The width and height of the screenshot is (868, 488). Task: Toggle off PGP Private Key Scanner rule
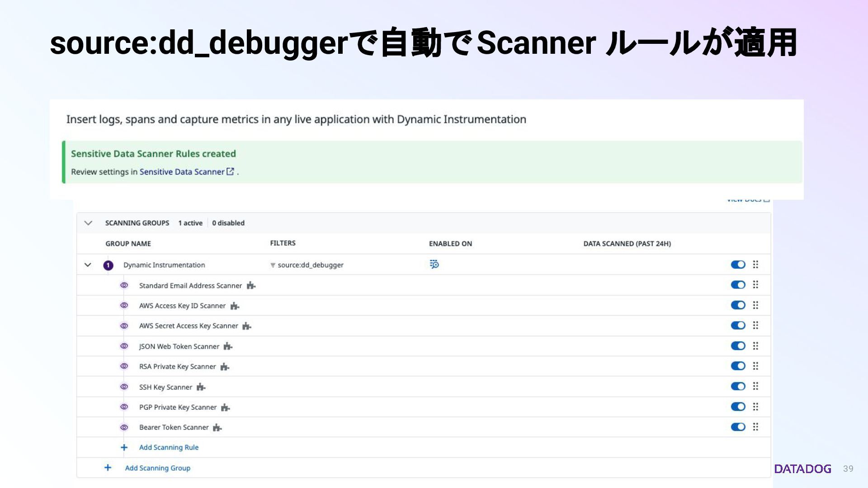coord(738,407)
